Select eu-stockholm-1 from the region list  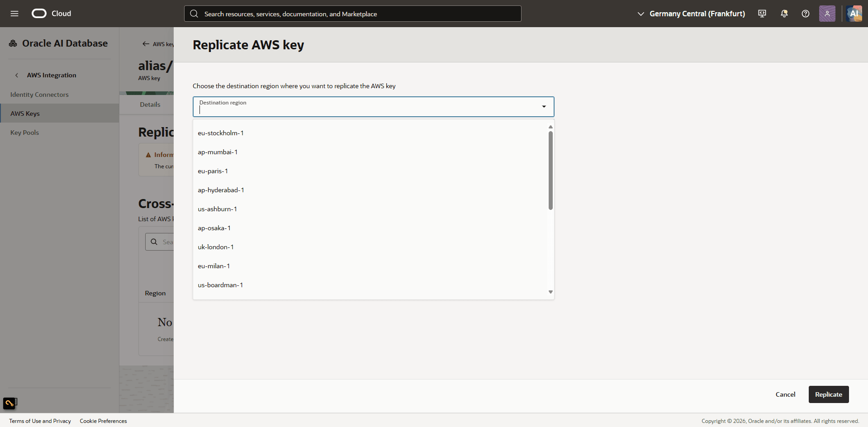(x=370, y=133)
